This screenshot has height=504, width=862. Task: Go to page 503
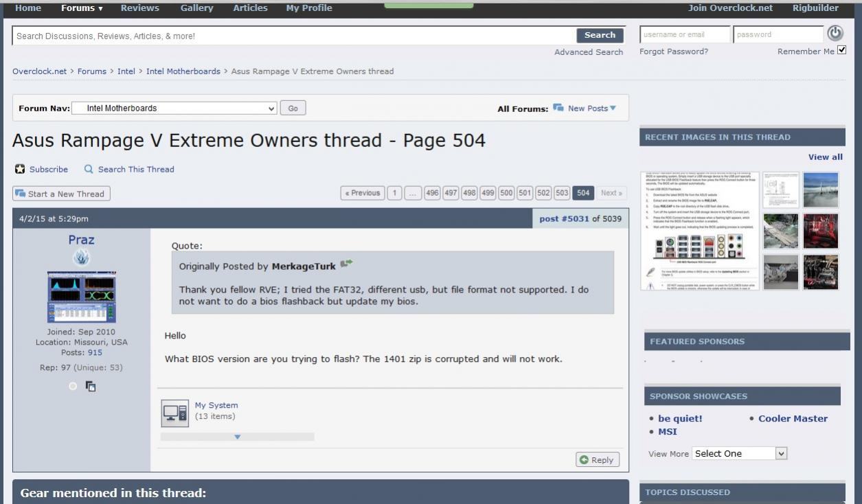562,193
